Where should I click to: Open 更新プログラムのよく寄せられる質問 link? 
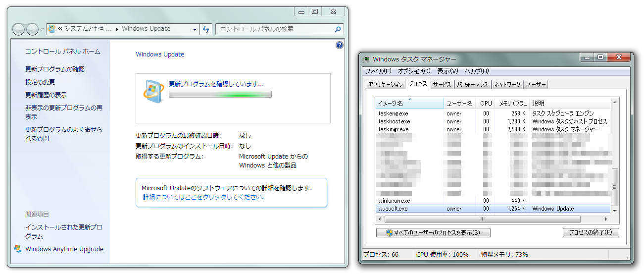tap(64, 134)
